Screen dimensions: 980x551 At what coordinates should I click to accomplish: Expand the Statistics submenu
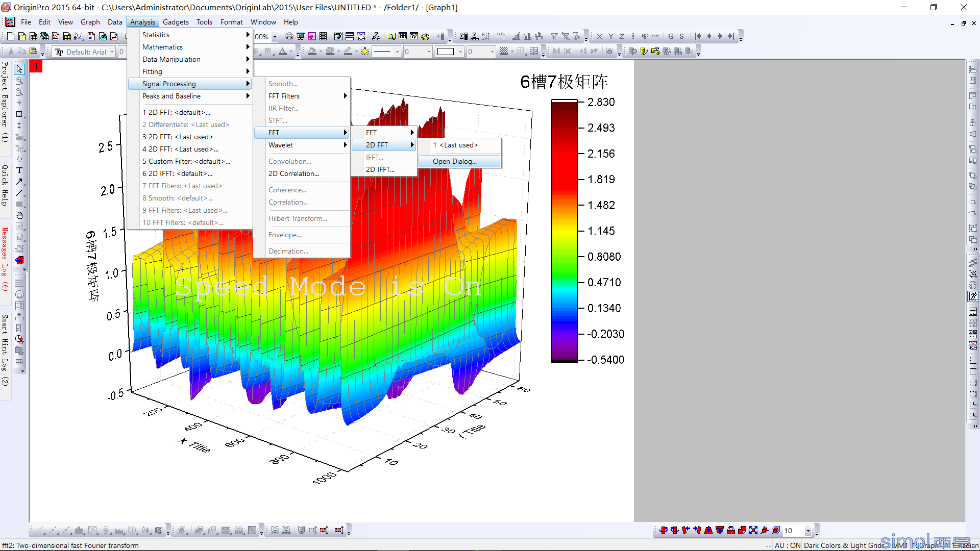click(190, 35)
